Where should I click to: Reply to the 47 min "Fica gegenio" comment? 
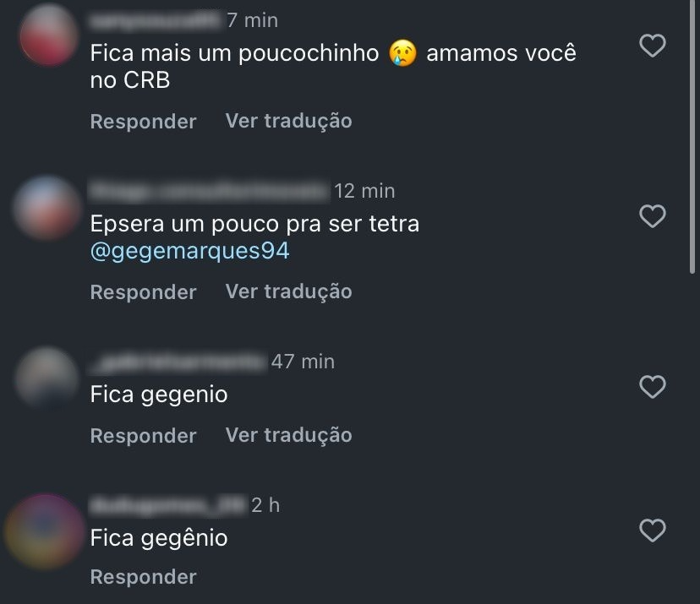coord(143,436)
